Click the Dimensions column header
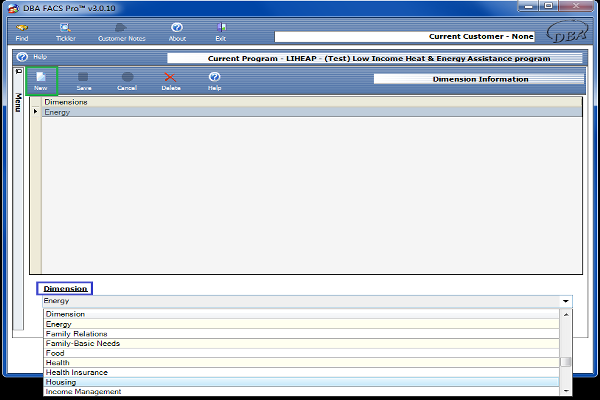600x400 pixels. [x=312, y=102]
